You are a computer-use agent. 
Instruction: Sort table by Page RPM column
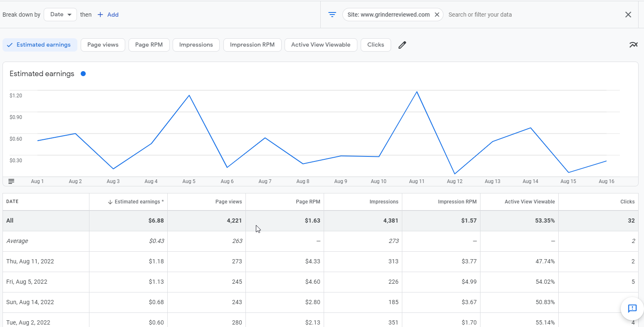click(308, 202)
